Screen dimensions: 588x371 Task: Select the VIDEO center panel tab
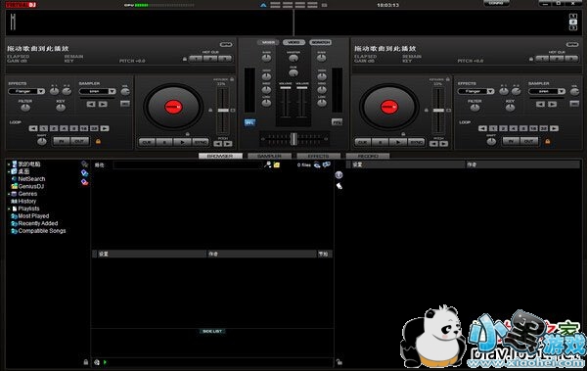(294, 42)
